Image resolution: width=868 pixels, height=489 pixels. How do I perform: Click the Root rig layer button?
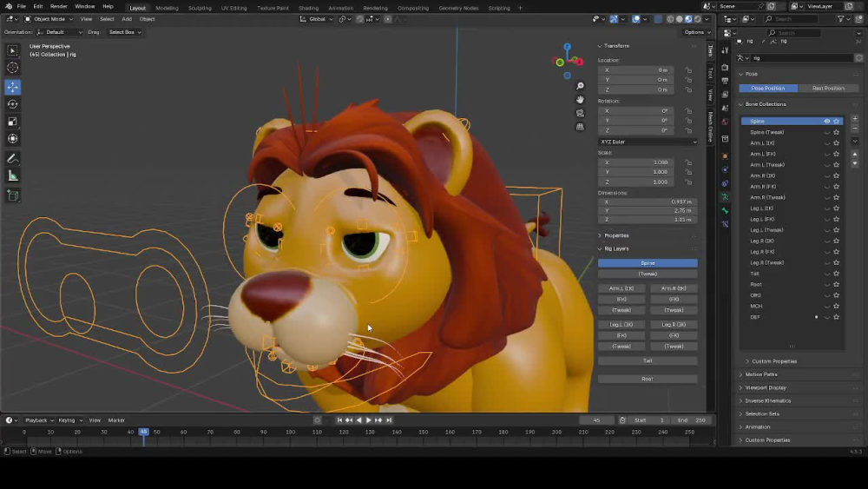click(x=648, y=380)
